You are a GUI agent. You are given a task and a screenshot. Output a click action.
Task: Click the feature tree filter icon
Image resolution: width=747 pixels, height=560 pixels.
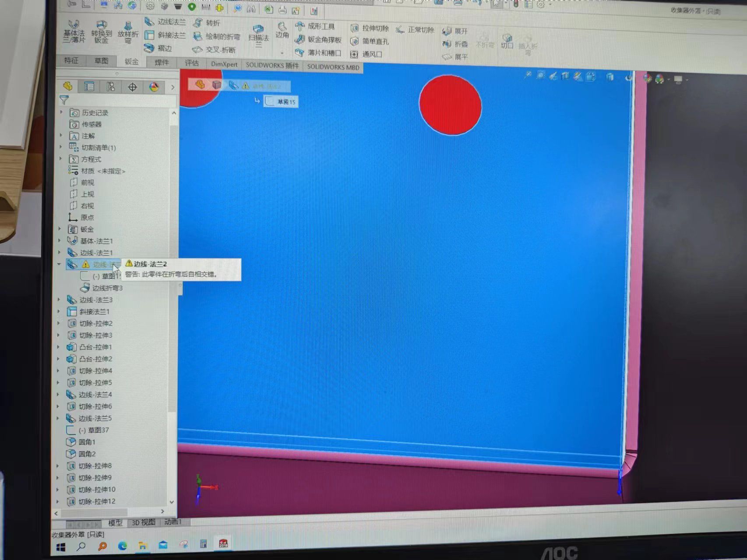64,100
